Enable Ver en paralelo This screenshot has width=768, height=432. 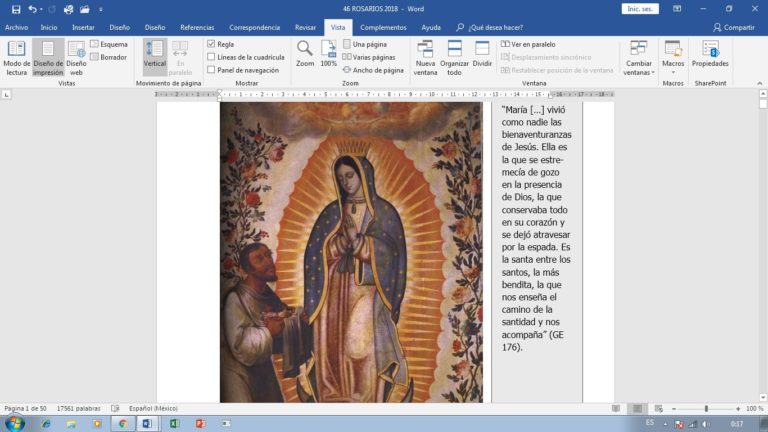[528, 44]
